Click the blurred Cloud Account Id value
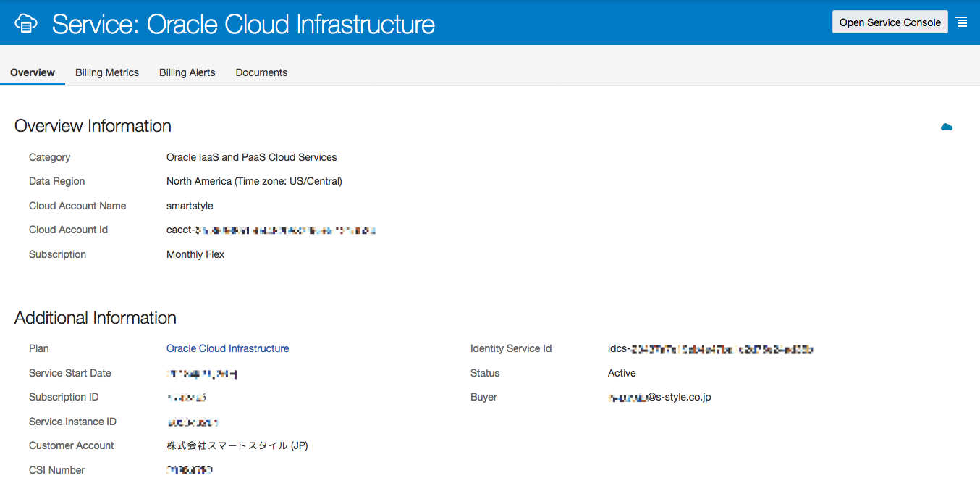 pos(271,230)
